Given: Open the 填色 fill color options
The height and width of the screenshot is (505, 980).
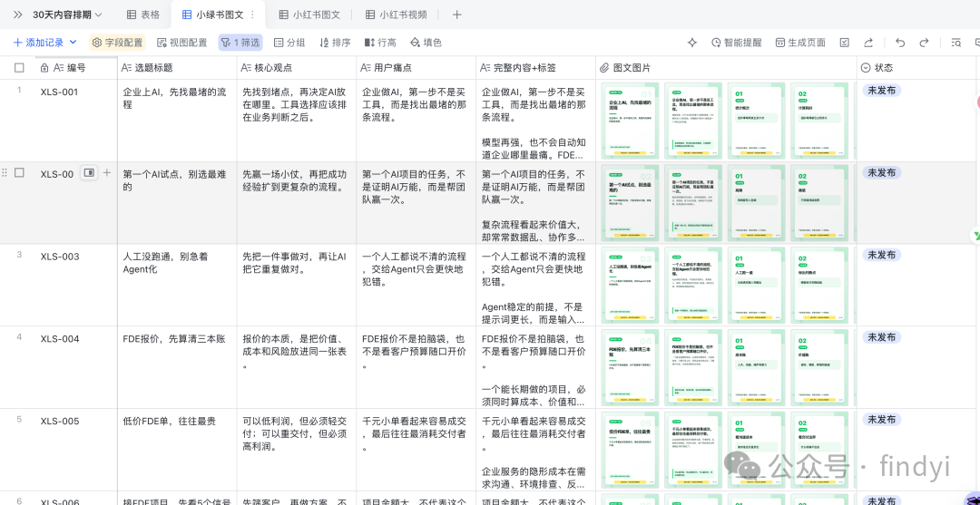Looking at the screenshot, I should click(x=426, y=43).
